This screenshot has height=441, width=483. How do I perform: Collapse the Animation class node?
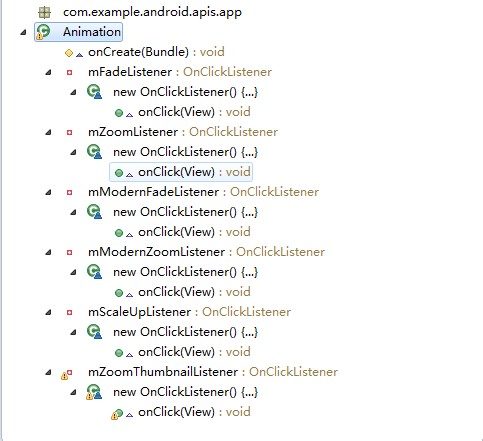(23, 32)
